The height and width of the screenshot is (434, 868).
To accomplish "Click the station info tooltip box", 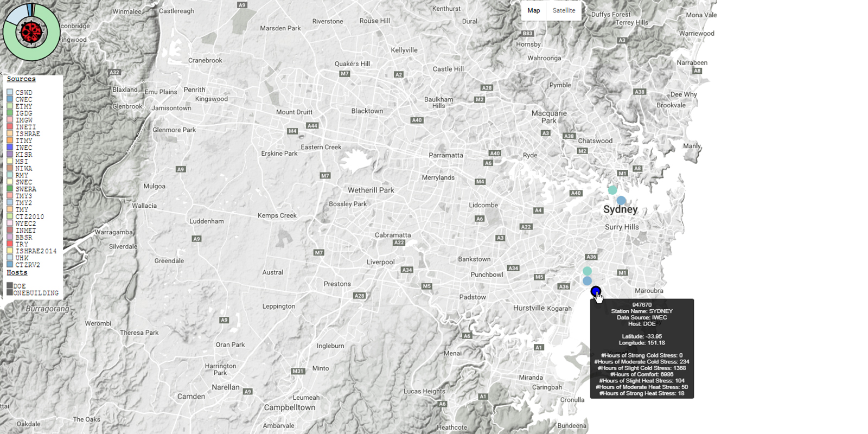I will pos(642,349).
